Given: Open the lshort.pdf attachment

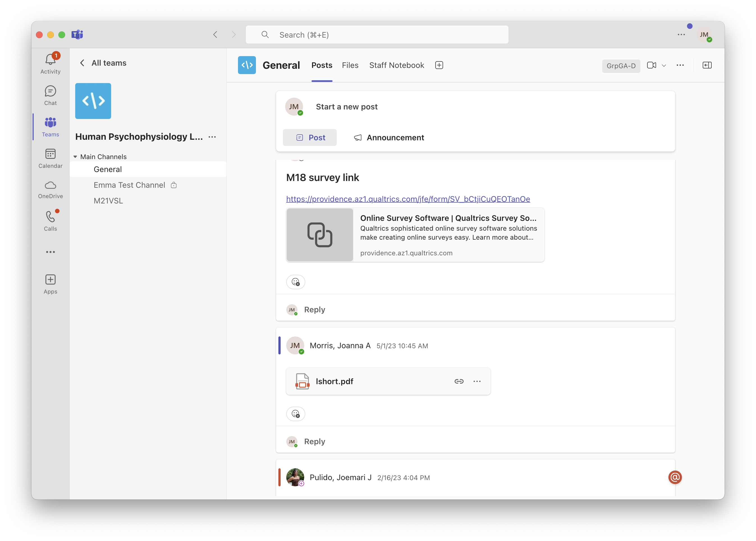Looking at the screenshot, I should (388, 381).
